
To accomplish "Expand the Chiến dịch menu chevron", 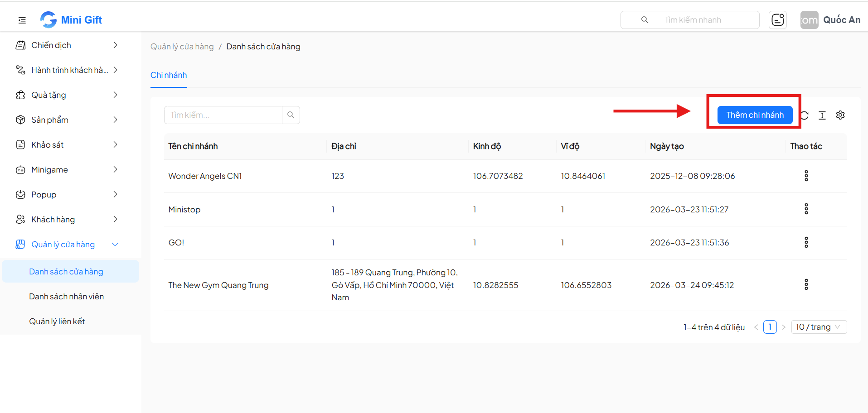I will coord(115,45).
